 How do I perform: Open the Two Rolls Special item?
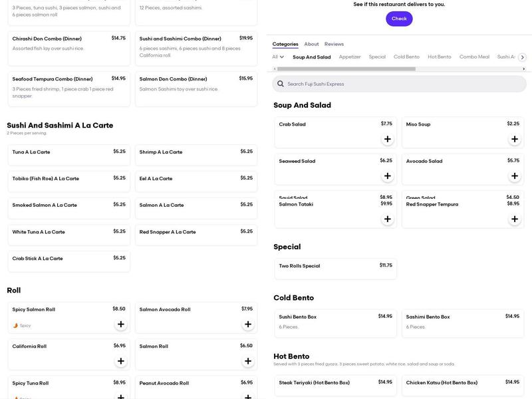click(x=335, y=266)
